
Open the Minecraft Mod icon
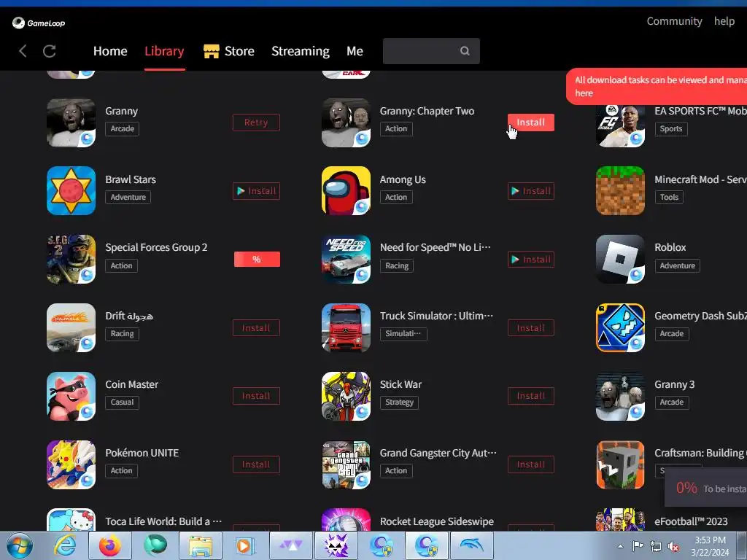tap(620, 190)
